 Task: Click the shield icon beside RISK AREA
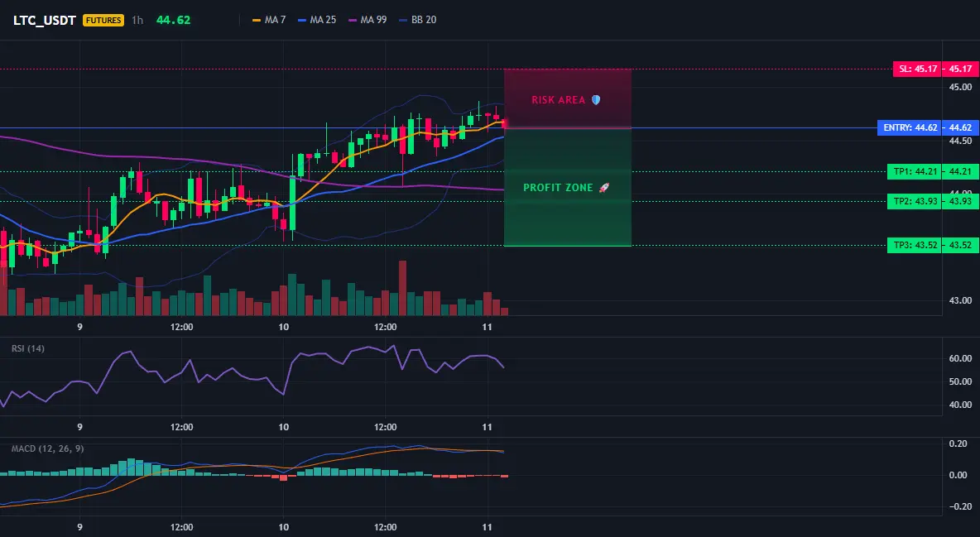(596, 100)
